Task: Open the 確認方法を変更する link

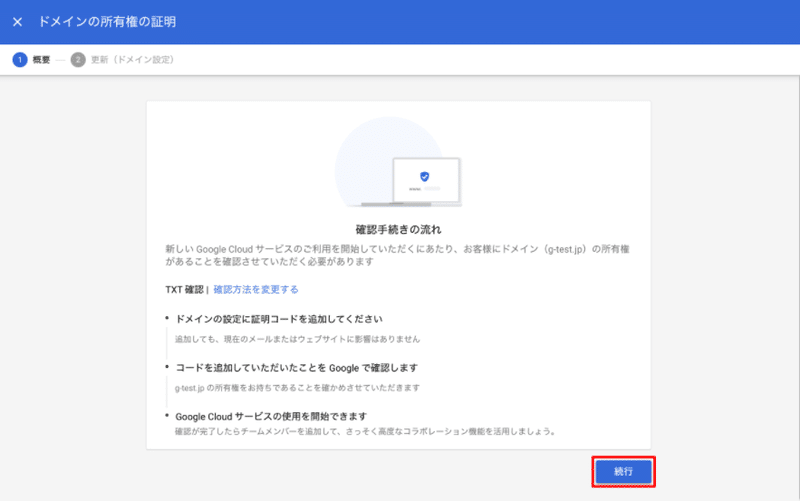Action: pos(256,289)
